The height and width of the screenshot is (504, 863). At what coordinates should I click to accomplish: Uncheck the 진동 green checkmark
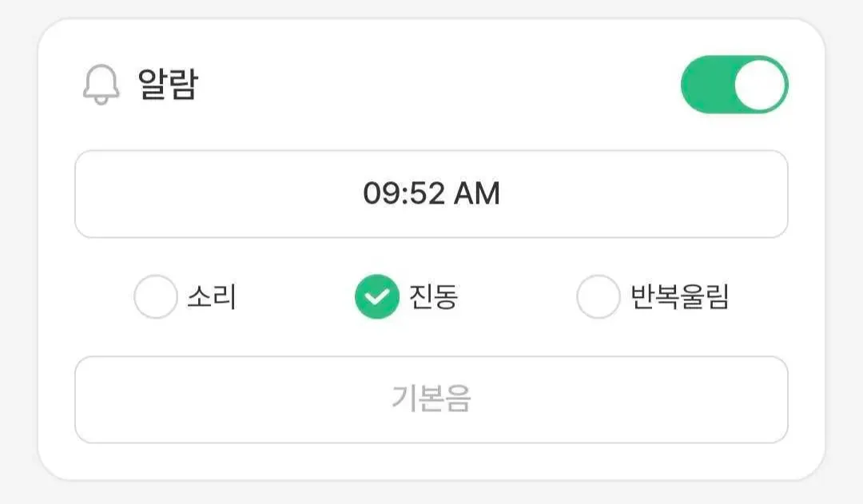pyautogui.click(x=376, y=297)
